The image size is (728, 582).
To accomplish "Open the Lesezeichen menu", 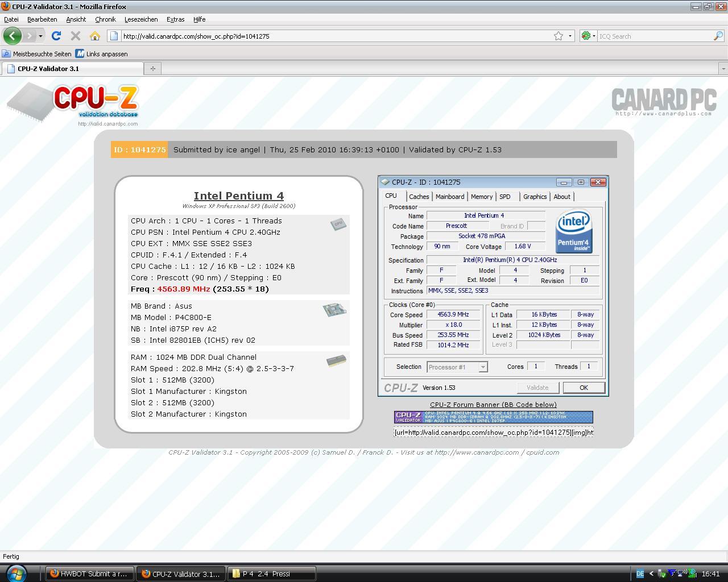I will (141, 19).
